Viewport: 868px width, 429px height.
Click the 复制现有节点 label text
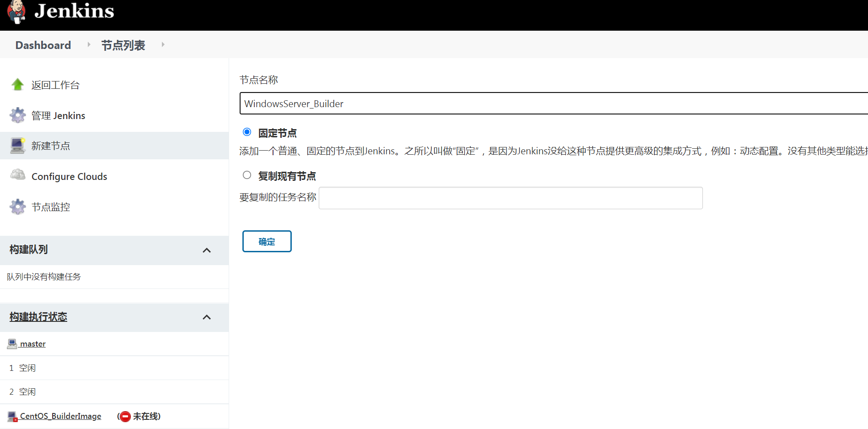tap(287, 176)
